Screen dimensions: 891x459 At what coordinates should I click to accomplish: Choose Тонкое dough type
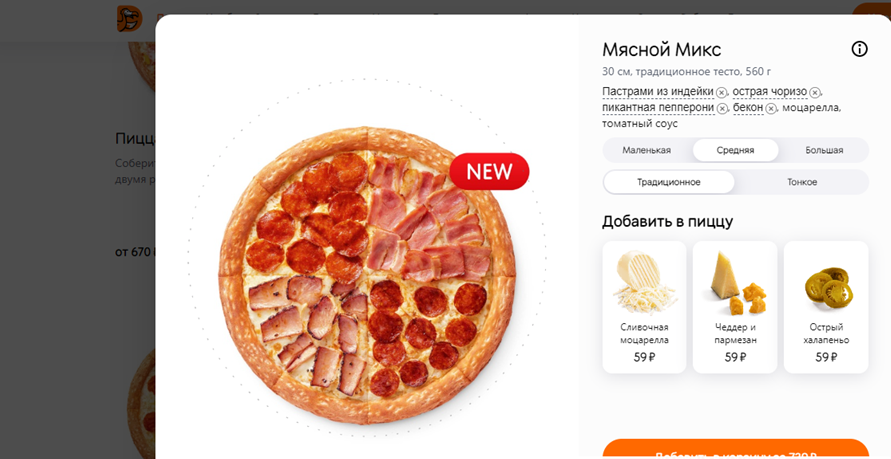click(802, 182)
